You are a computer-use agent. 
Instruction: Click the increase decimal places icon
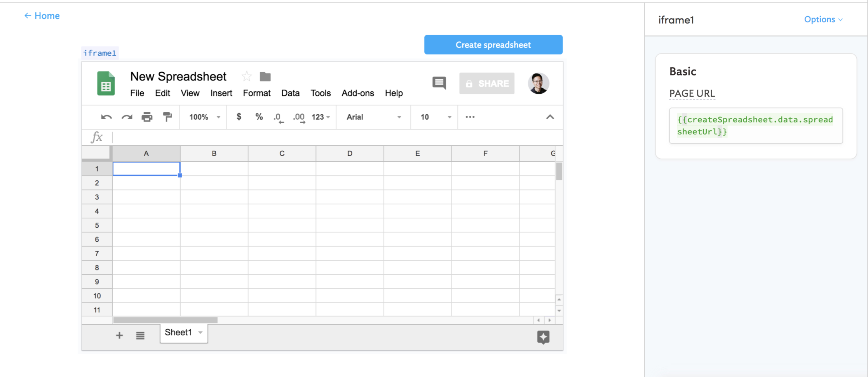(298, 117)
